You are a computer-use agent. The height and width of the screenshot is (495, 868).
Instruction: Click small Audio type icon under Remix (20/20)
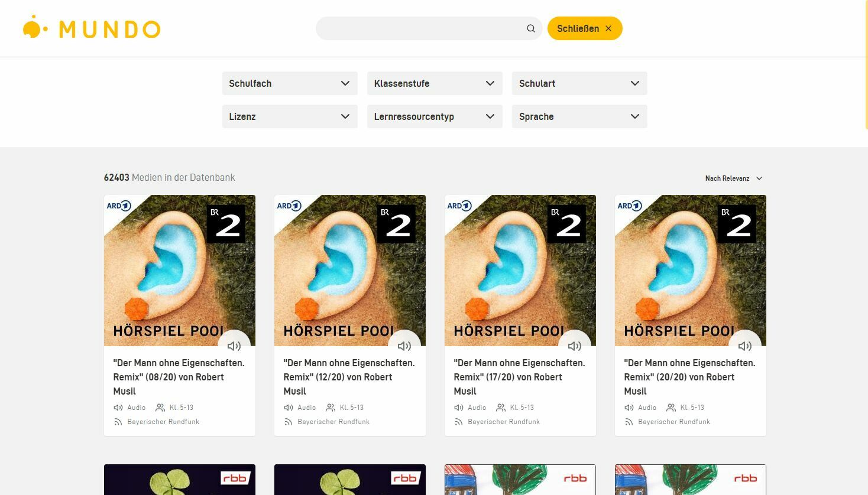[629, 408]
